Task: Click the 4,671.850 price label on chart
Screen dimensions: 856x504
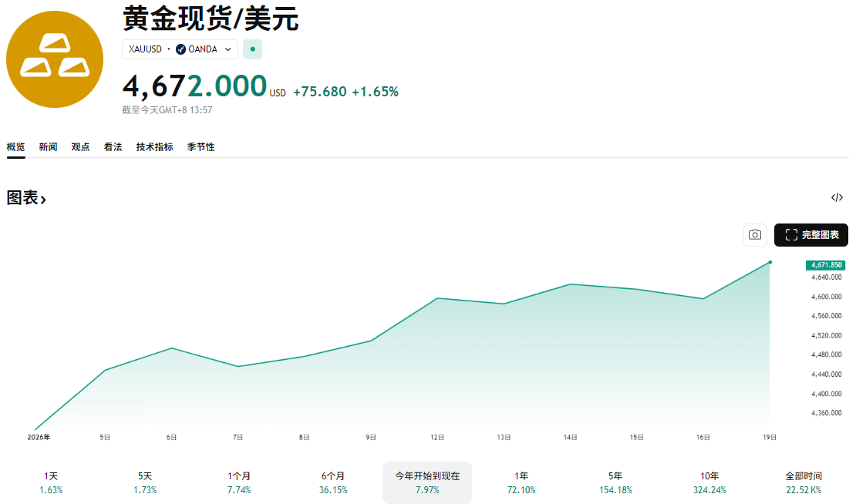Action: click(x=825, y=265)
